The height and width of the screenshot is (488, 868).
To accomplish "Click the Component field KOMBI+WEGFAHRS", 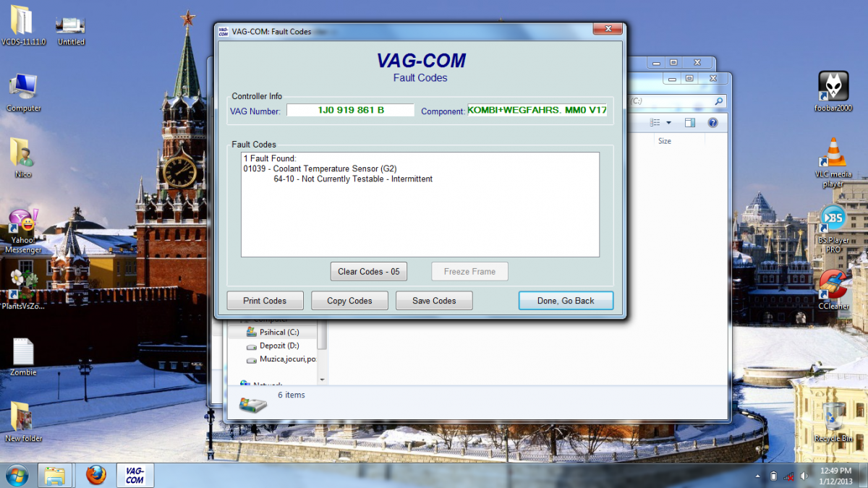I will (537, 110).
